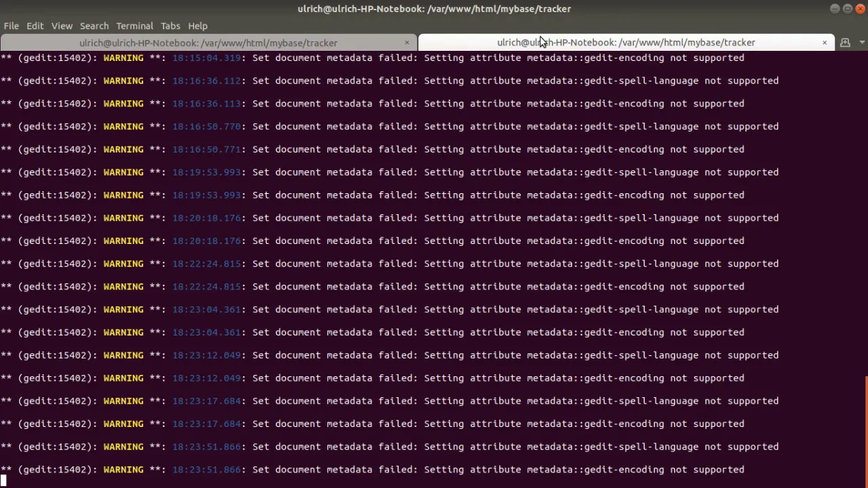
Task: Click the timestamp 18:16:50.770
Action: pyautogui.click(x=207, y=126)
